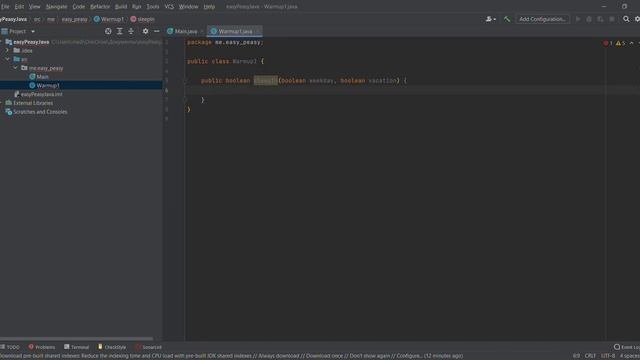Open the CheckStyle tool window

click(x=112, y=347)
